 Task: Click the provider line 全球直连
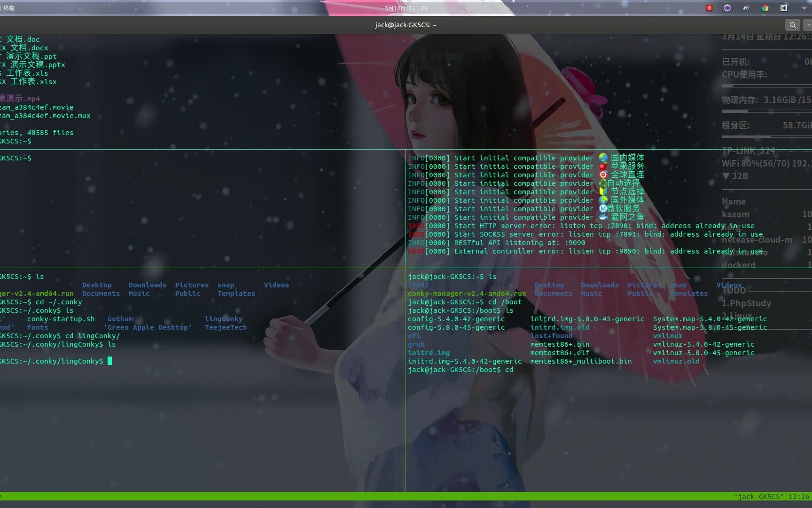click(526, 175)
